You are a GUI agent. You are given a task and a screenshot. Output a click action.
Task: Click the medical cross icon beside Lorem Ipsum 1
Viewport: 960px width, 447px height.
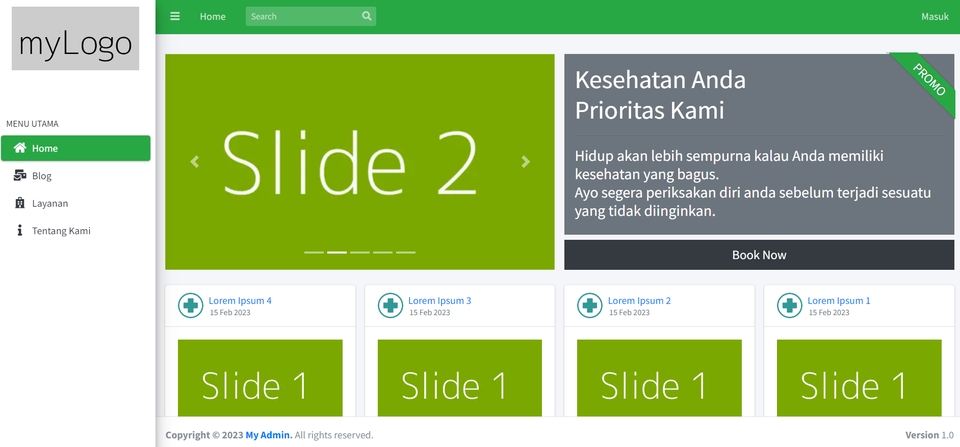pyautogui.click(x=789, y=305)
